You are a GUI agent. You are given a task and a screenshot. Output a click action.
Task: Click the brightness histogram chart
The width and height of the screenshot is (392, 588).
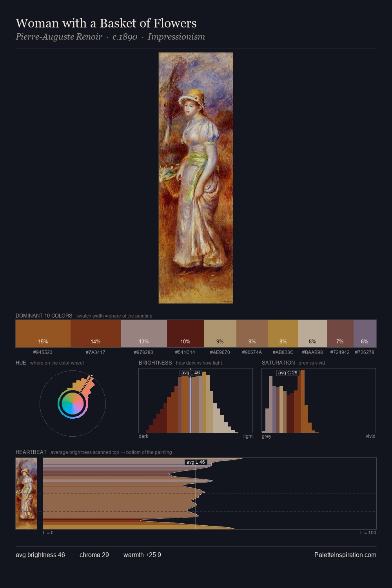tap(196, 401)
